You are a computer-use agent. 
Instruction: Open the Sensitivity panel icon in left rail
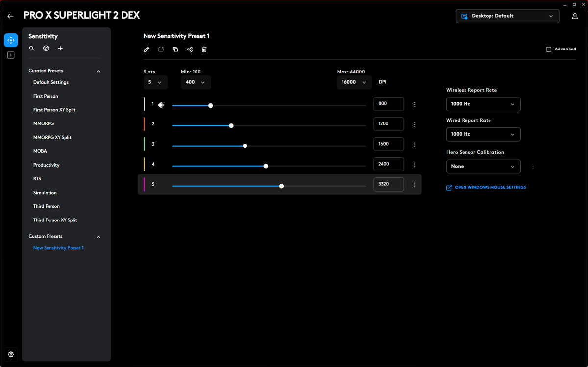pos(11,40)
